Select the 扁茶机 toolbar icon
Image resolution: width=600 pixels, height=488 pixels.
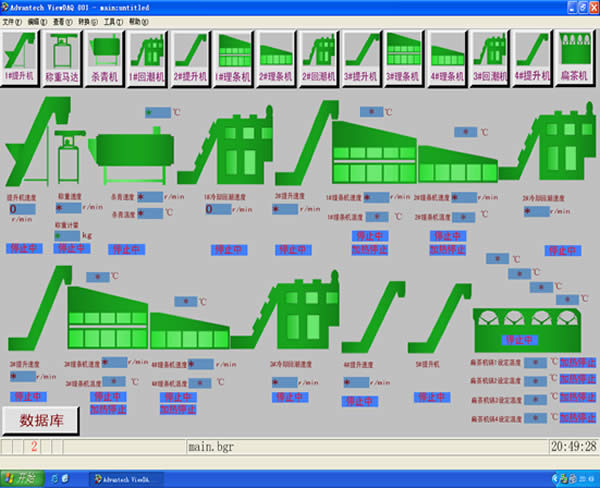point(575,55)
